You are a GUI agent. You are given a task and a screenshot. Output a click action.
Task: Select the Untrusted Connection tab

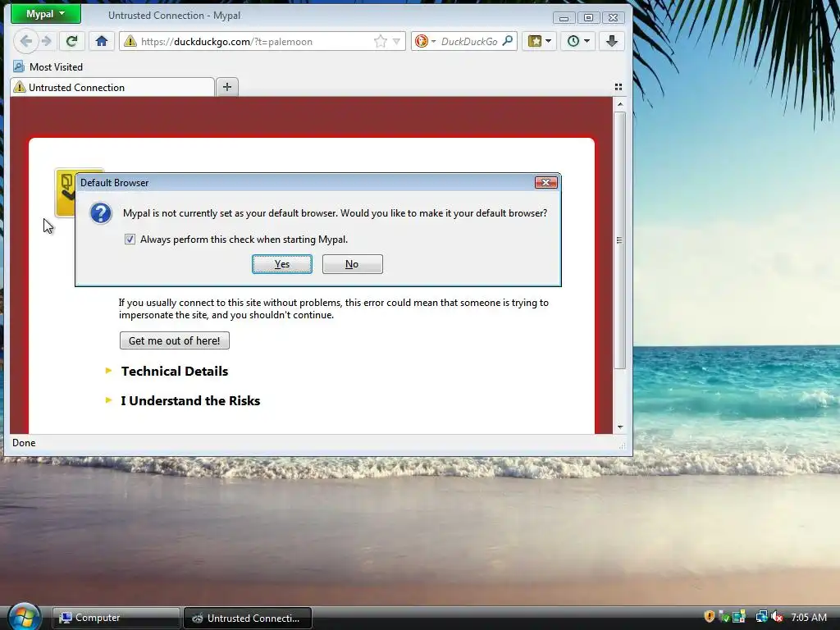tap(112, 87)
